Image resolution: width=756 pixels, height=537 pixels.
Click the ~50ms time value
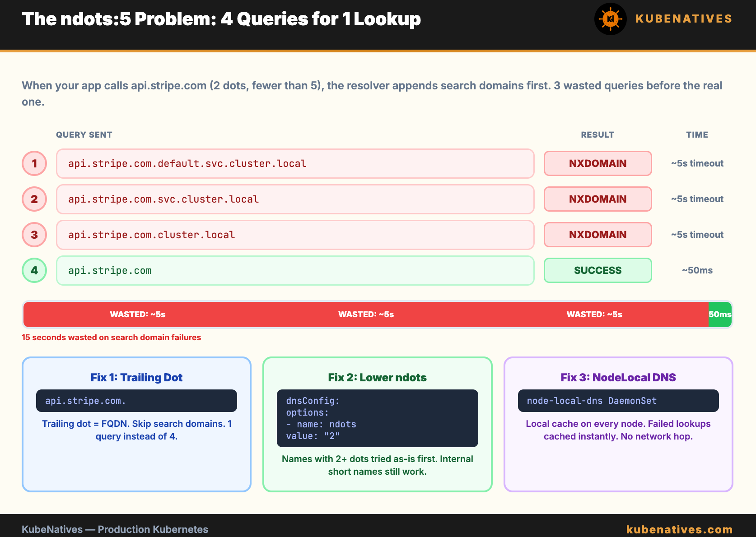coord(697,270)
